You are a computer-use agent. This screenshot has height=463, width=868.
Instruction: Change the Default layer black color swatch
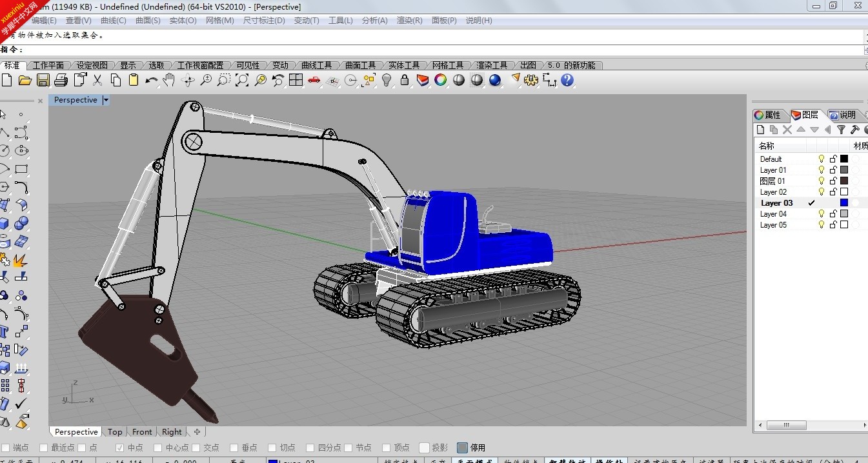[844, 159]
